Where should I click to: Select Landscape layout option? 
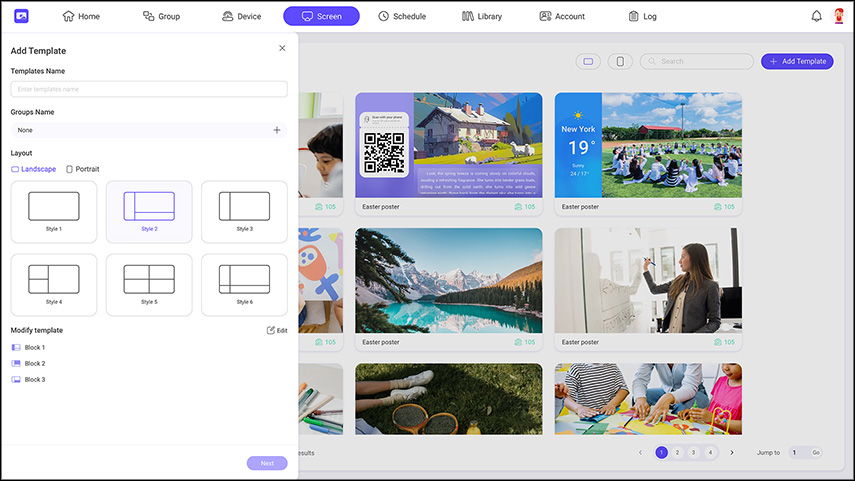(34, 169)
